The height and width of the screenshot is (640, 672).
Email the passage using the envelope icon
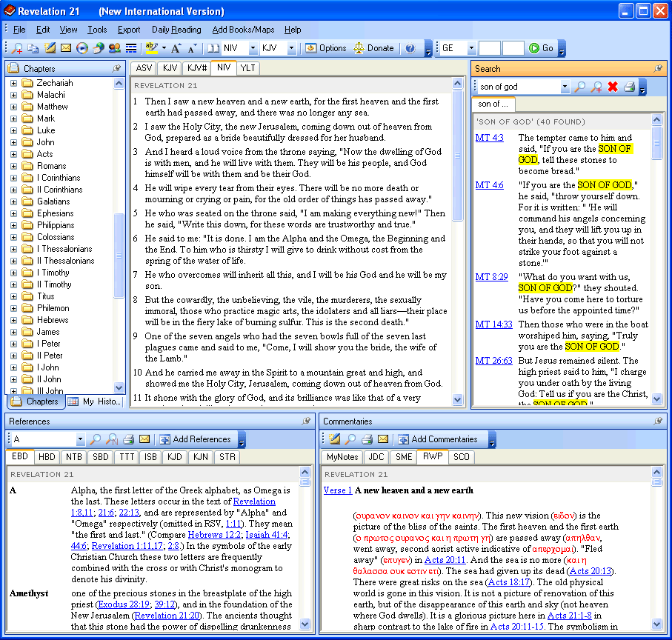pyautogui.click(x=65, y=48)
